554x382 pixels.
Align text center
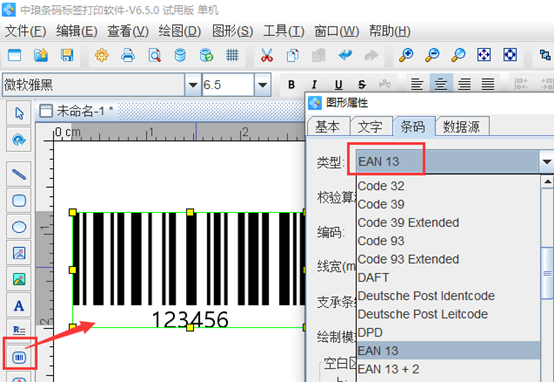pyautogui.click(x=441, y=84)
